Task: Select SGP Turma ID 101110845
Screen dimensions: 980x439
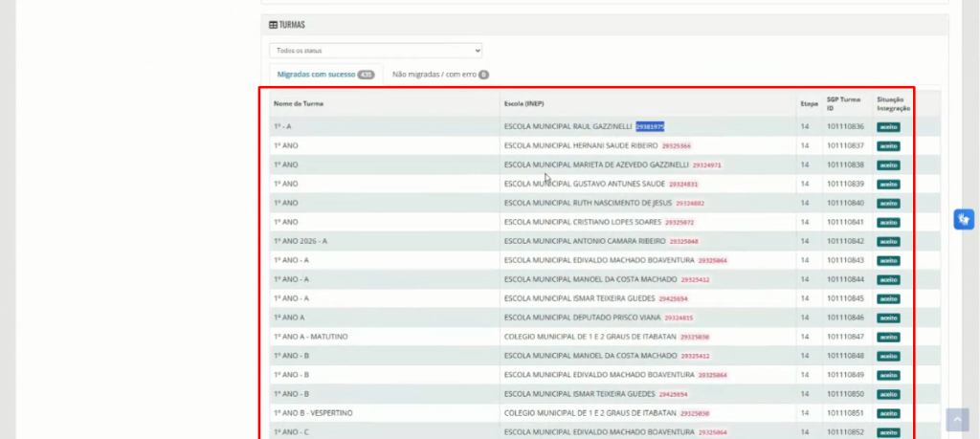Action: tap(845, 298)
